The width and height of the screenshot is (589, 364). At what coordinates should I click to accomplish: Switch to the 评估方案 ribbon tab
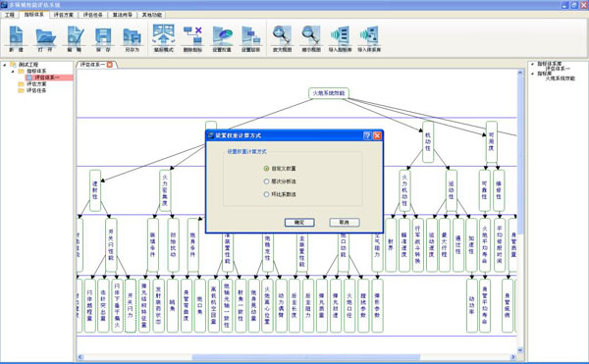click(x=64, y=15)
